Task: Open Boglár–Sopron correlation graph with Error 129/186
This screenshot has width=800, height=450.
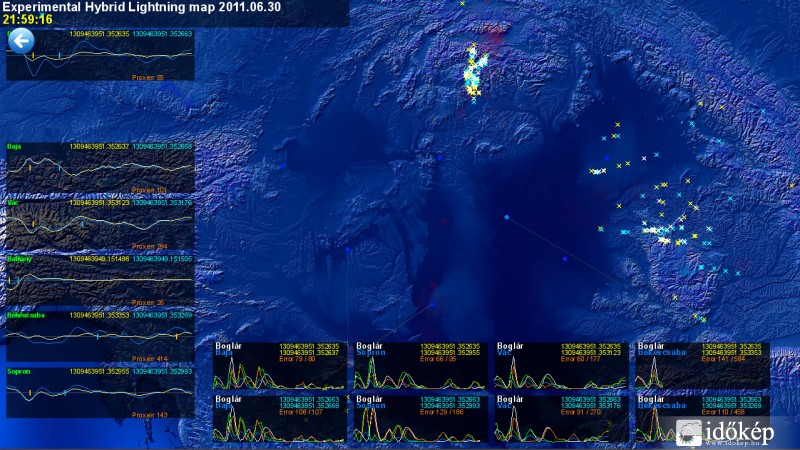Action: (421, 418)
